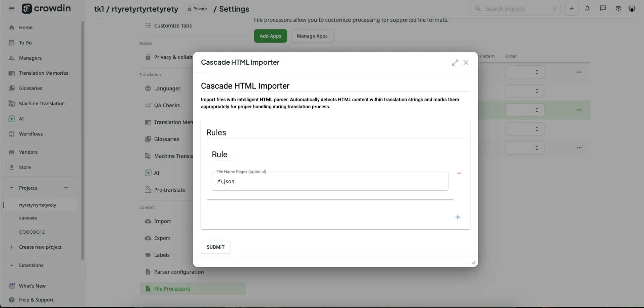Add a new project via Projects plus icon
The image size is (644, 308).
click(66, 188)
